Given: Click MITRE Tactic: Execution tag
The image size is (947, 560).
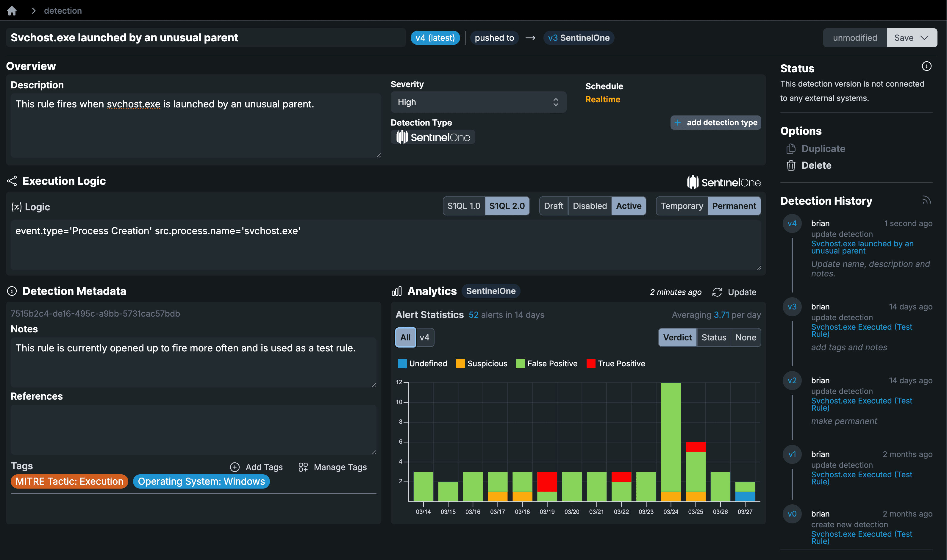Looking at the screenshot, I should (69, 481).
